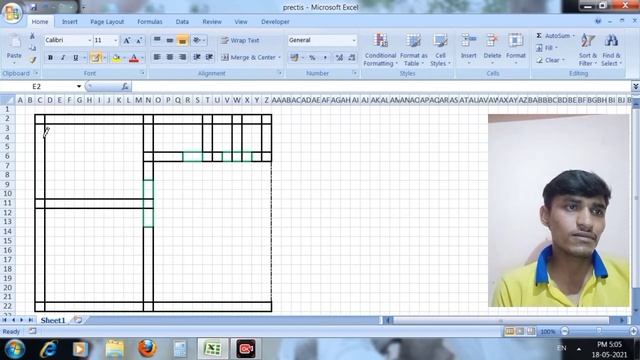Toggle Underline formatting
Screen dimensions: 640x360
coord(76,58)
